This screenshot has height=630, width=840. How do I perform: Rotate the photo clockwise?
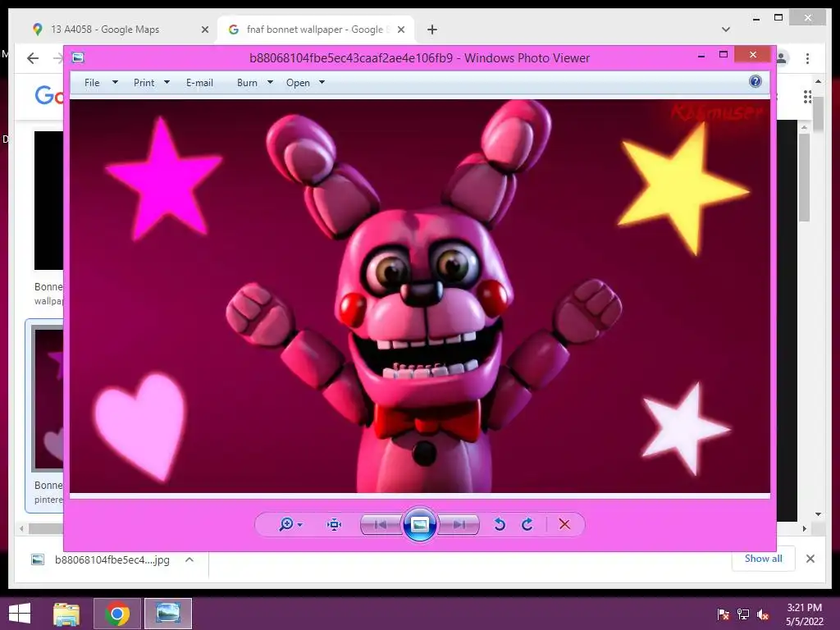pyautogui.click(x=527, y=524)
